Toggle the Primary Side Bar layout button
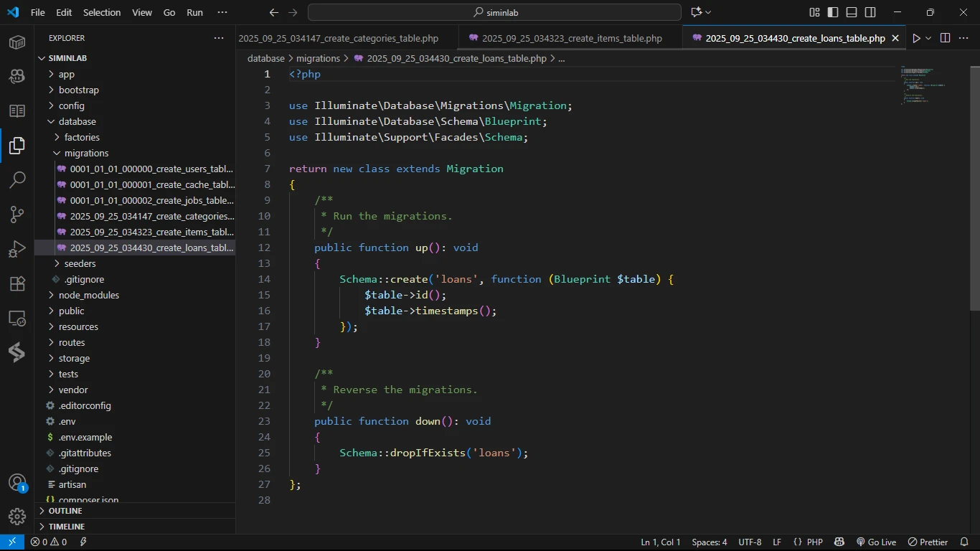 click(833, 12)
